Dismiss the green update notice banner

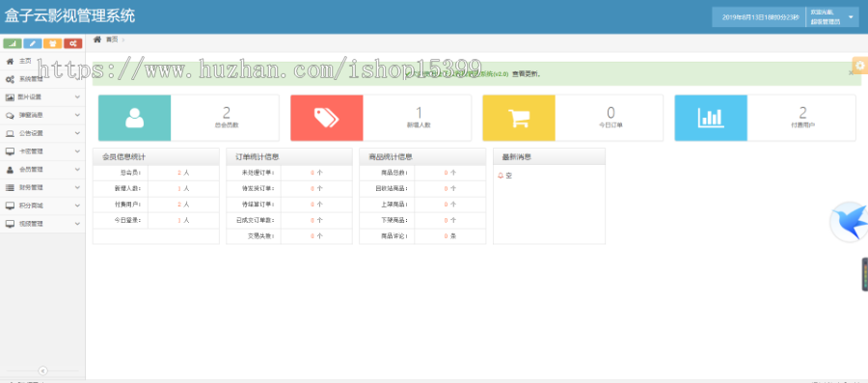coord(851,72)
